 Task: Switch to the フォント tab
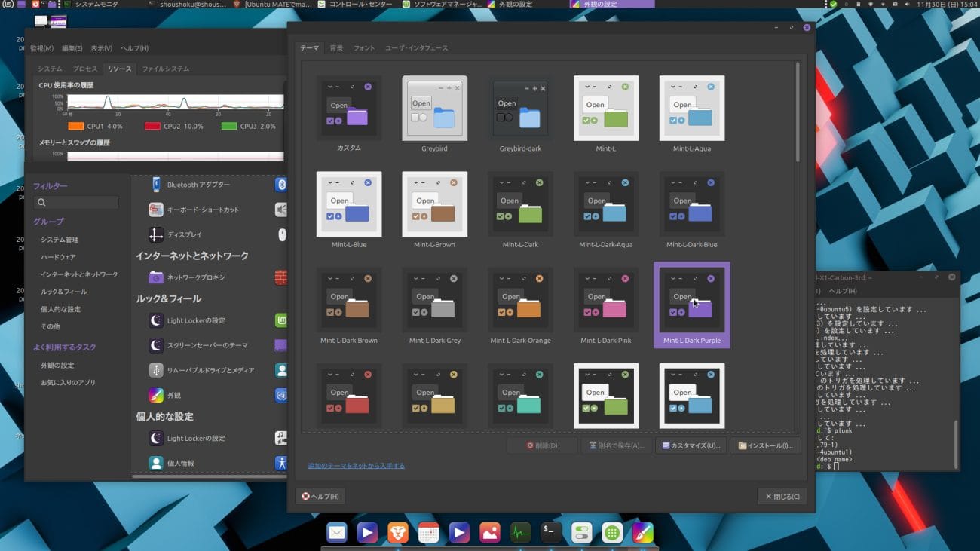click(364, 48)
